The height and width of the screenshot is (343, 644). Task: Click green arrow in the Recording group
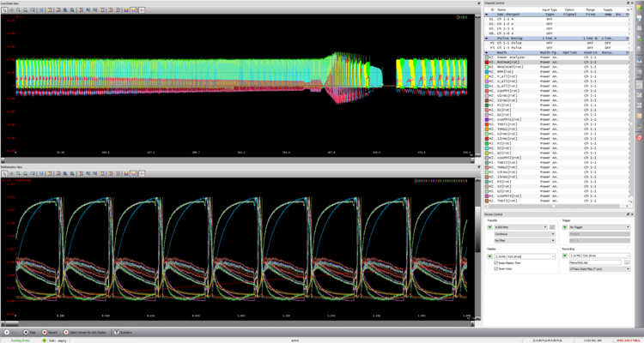(x=565, y=256)
